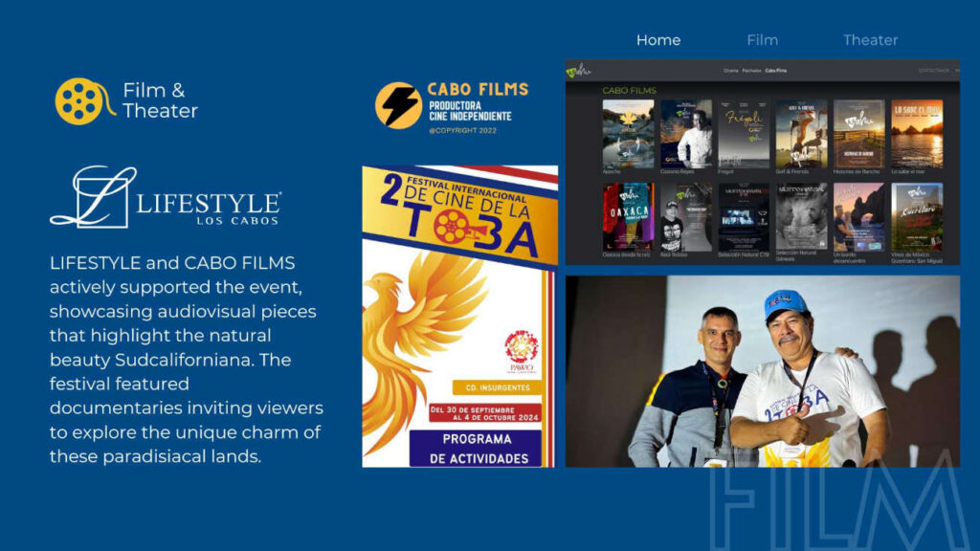The image size is (980, 551).
Task: Select Cinema in the embedded site menu
Action: coord(730,71)
